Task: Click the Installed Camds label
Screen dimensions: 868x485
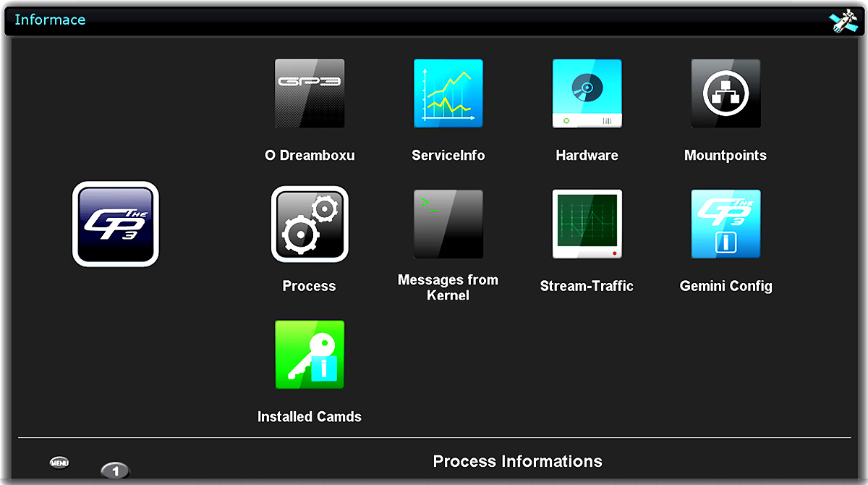Action: click(x=310, y=416)
